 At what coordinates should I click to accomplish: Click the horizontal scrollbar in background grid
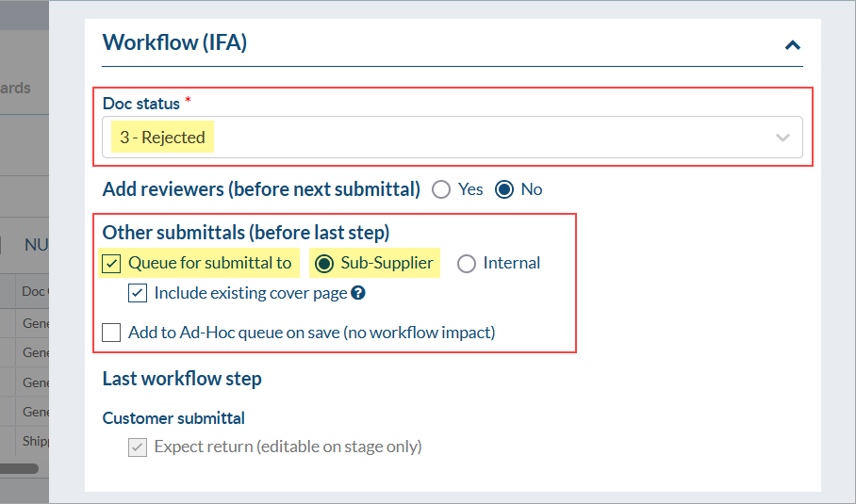19,467
